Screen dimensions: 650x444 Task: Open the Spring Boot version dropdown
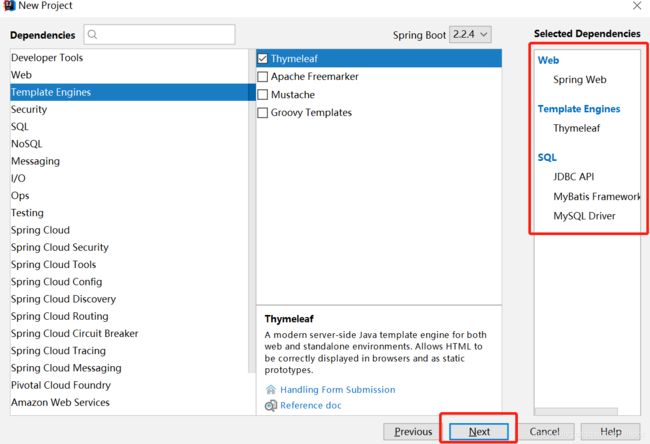(x=470, y=34)
